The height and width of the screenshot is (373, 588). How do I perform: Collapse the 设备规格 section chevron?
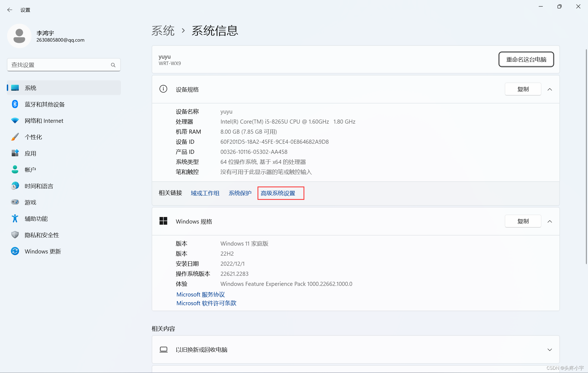[550, 89]
